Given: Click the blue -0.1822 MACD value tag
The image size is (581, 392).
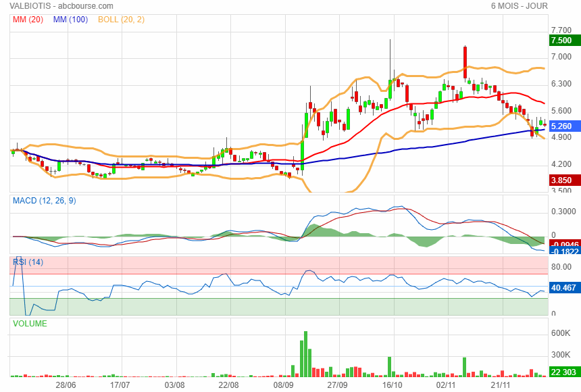Looking at the screenshot, I should tap(565, 251).
